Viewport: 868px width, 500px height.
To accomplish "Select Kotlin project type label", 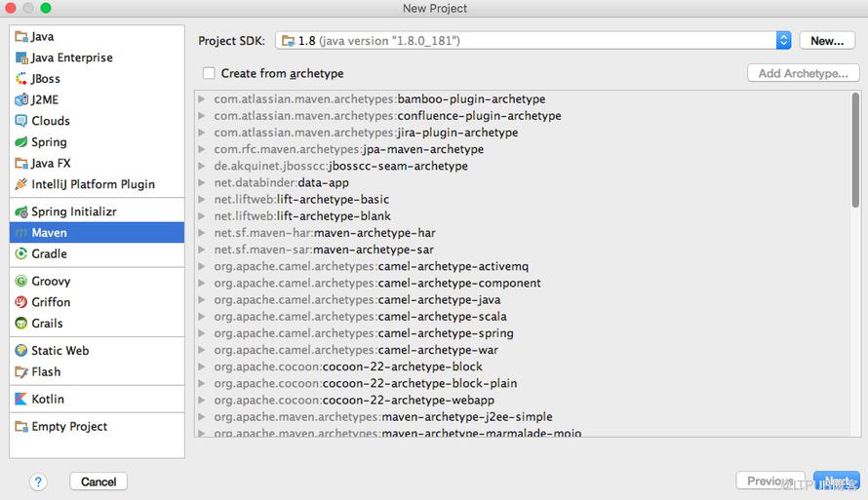I will tap(48, 399).
